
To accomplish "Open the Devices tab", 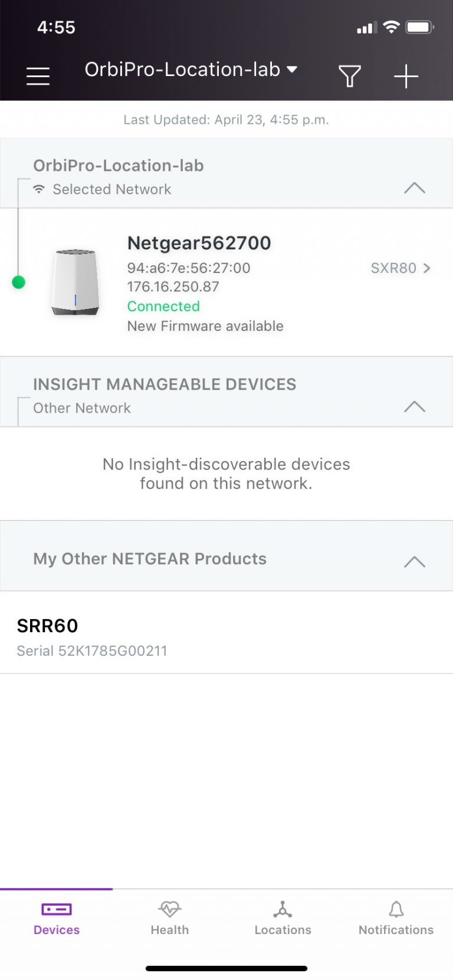I will coord(57,919).
